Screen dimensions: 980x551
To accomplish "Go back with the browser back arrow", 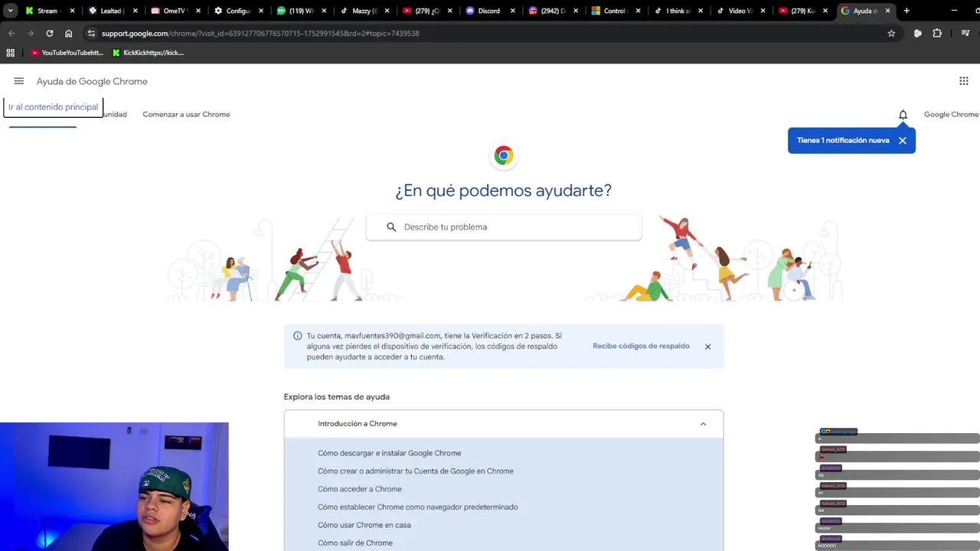I will (x=11, y=34).
